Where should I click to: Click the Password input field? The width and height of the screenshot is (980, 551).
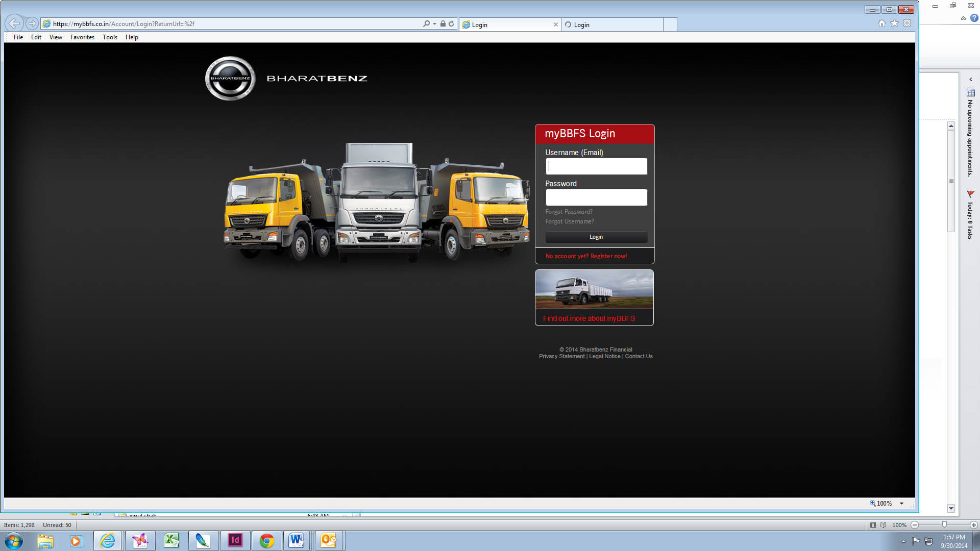point(596,197)
